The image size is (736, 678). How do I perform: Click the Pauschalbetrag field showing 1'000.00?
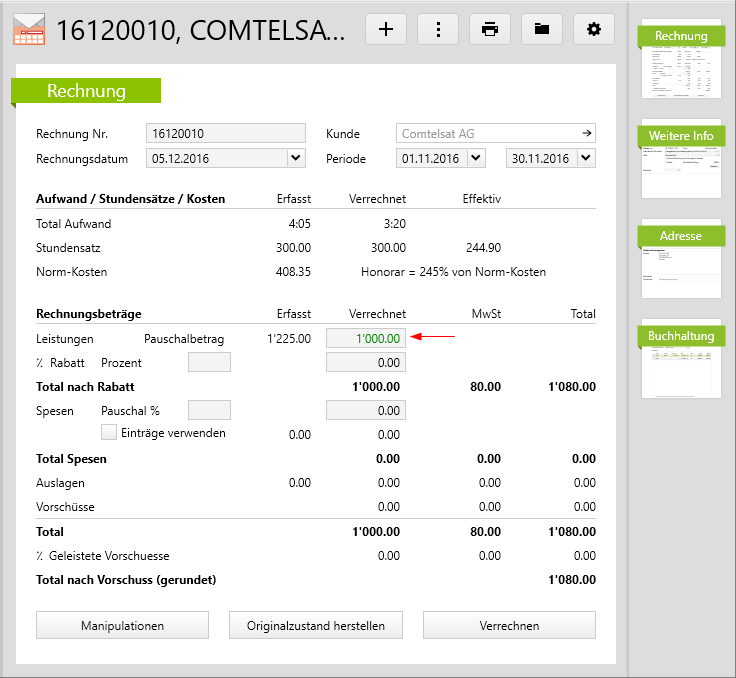click(x=366, y=339)
